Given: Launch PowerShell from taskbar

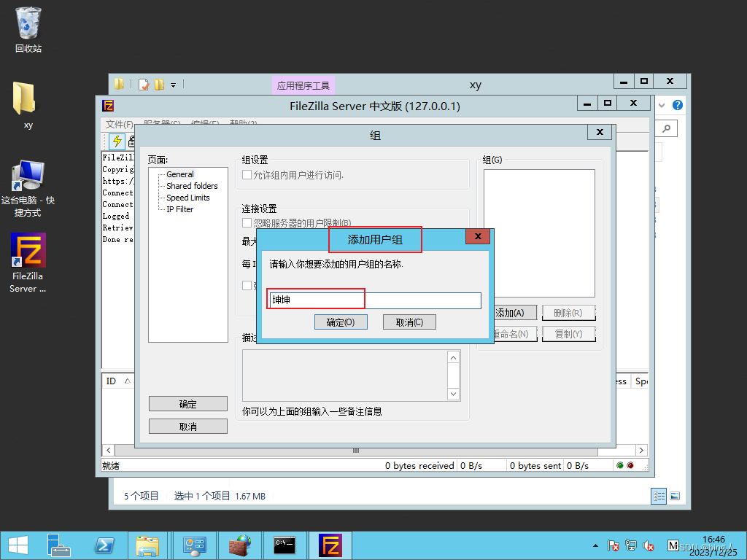Looking at the screenshot, I should (x=104, y=545).
